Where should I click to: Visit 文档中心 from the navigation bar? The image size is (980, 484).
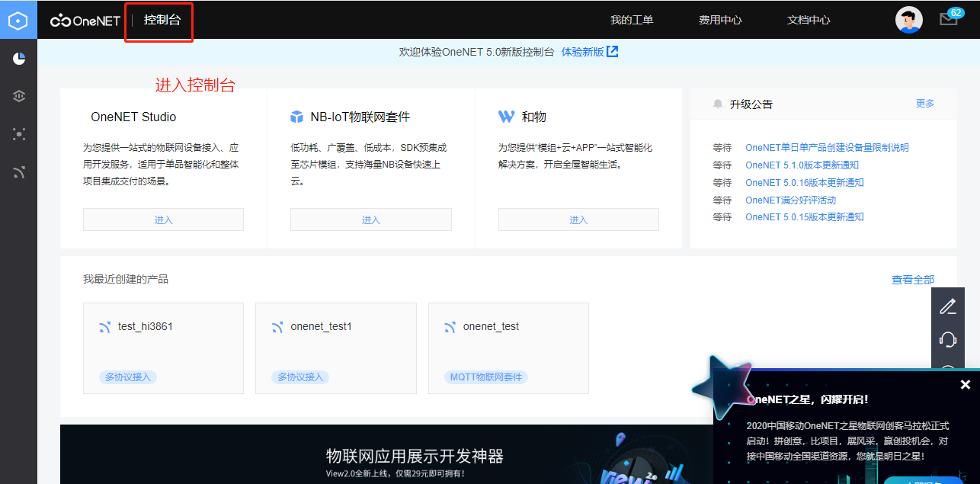[809, 21]
